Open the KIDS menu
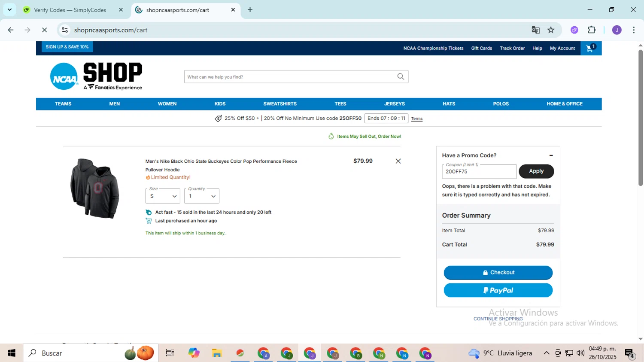Image resolution: width=644 pixels, height=362 pixels. (x=220, y=104)
